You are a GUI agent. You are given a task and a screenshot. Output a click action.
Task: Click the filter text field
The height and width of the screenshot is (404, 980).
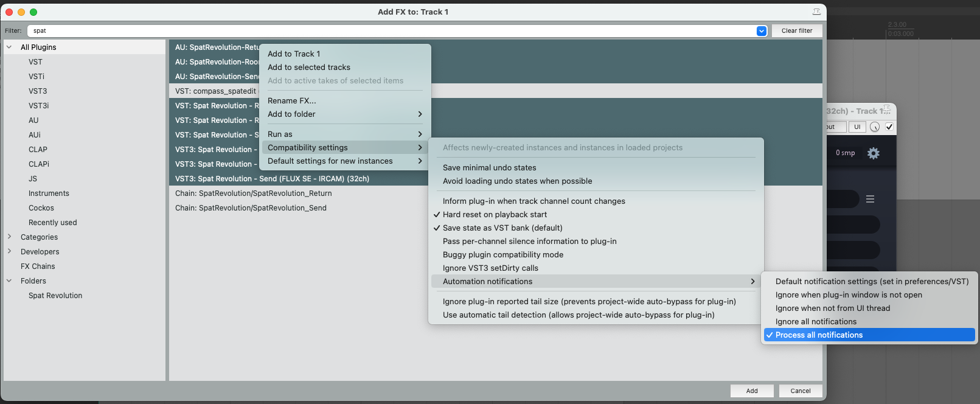tap(389, 31)
